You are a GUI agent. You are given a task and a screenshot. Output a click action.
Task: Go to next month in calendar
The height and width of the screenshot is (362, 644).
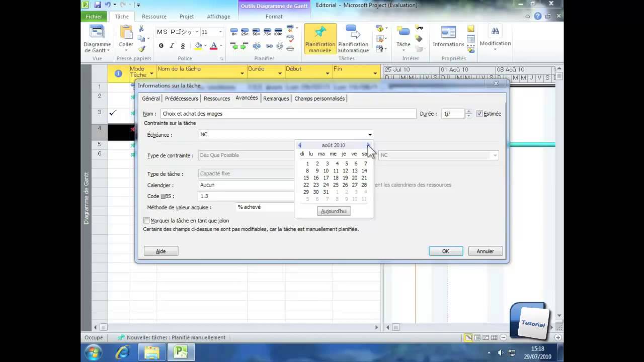(x=368, y=145)
